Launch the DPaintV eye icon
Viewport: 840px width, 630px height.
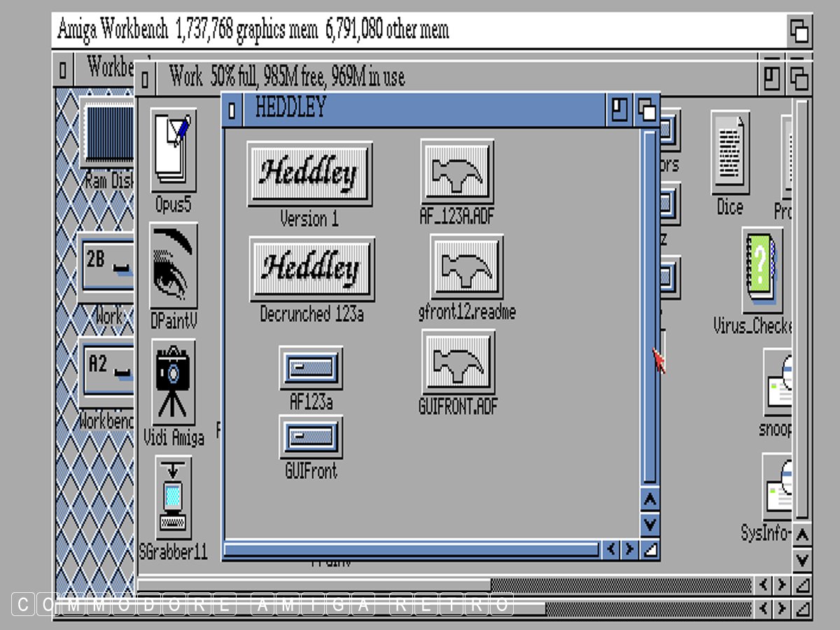pos(173,266)
